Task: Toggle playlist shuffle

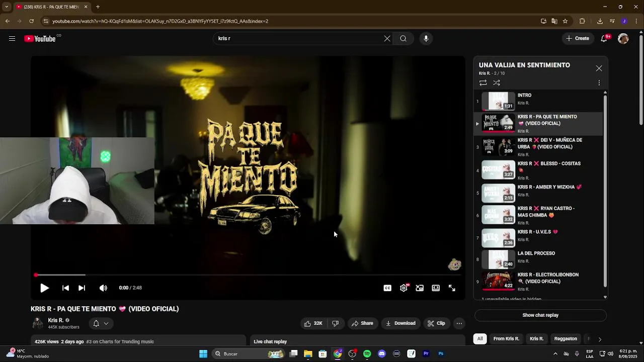Action: tap(497, 83)
